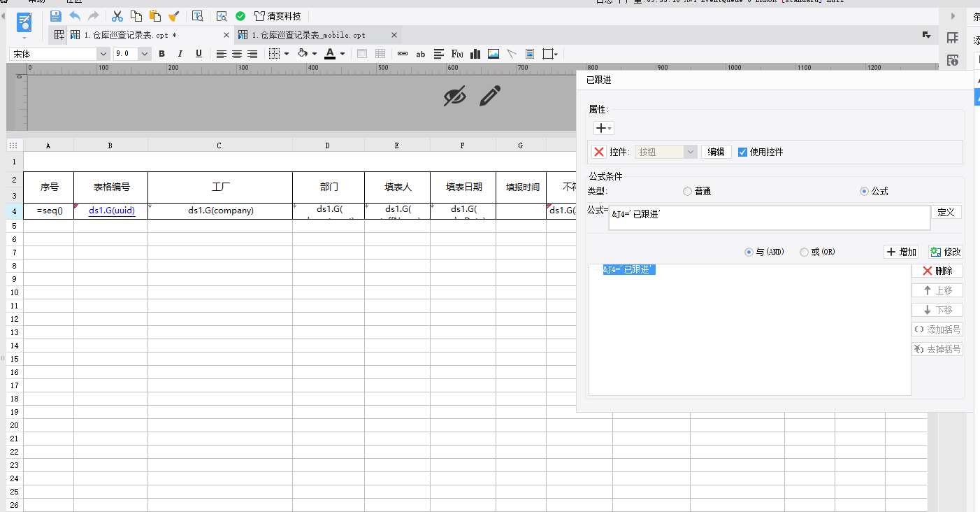Click the 公式 formula input field
Image resolution: width=980 pixels, height=512 pixels.
click(x=769, y=218)
